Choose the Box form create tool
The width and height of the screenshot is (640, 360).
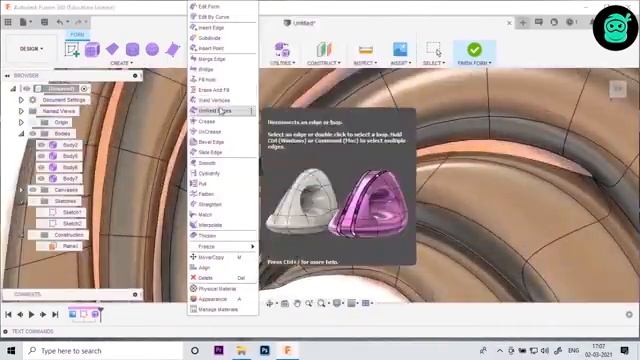92,50
